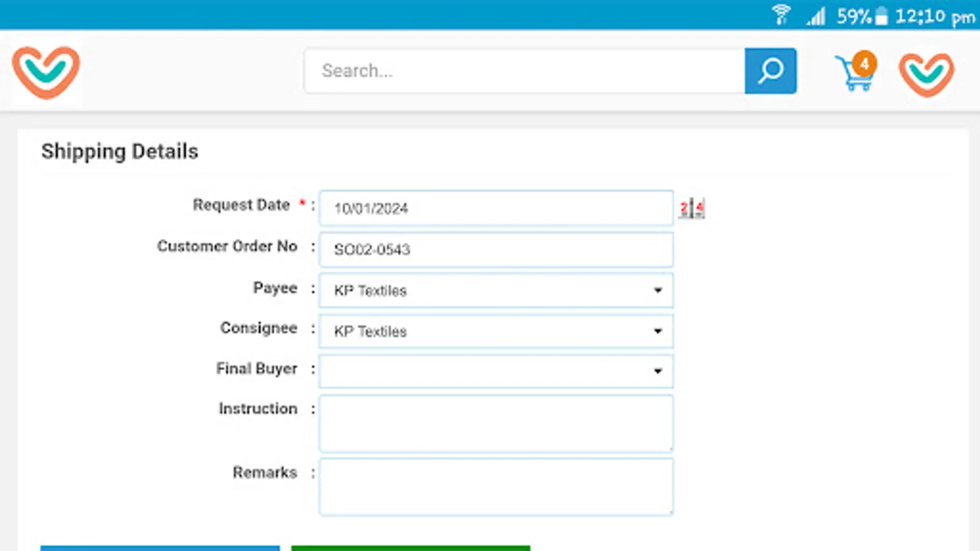This screenshot has width=980, height=551.
Task: Tap the 12:10 pm clock
Action: coord(935,17)
